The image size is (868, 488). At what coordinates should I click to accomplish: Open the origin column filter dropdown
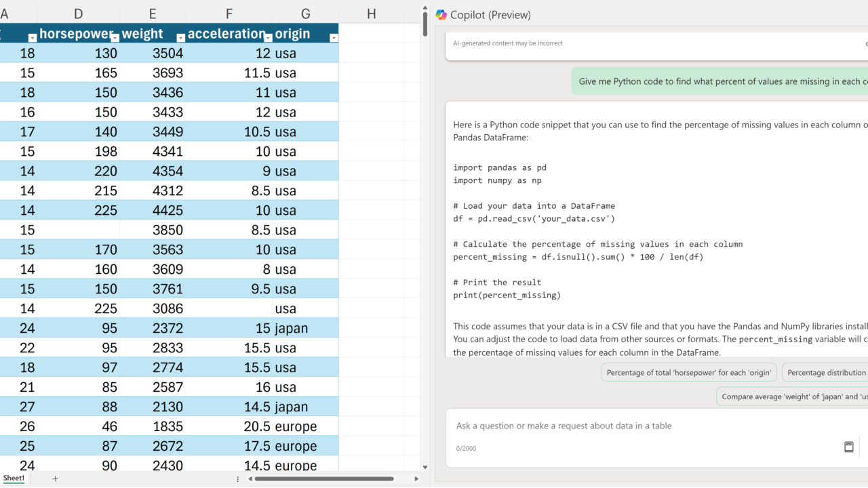tap(333, 38)
